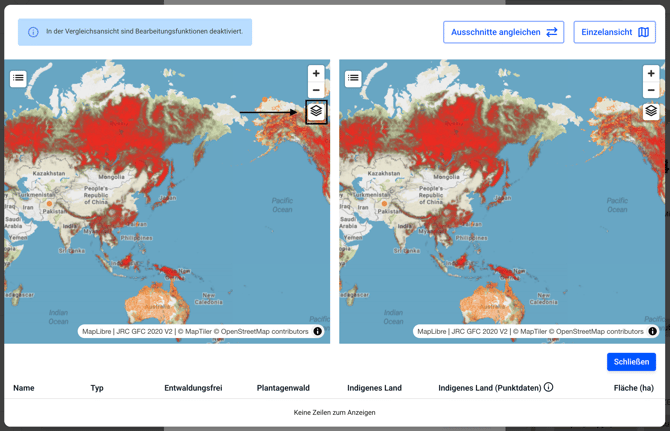This screenshot has height=431, width=670.
Task: Open layers control on left map
Action: [316, 111]
